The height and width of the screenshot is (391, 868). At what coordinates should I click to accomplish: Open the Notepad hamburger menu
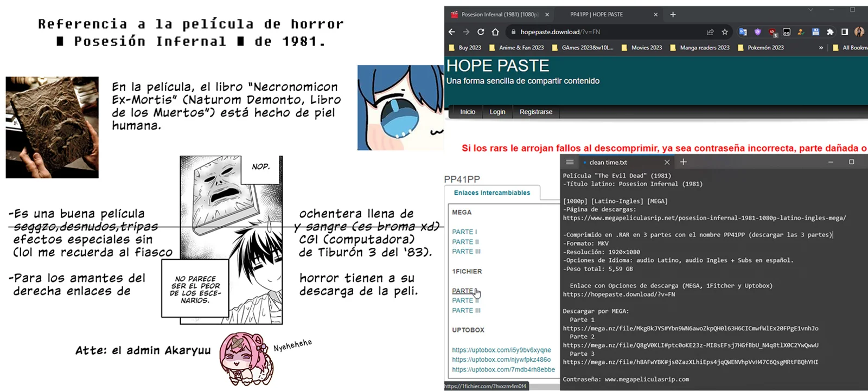[x=570, y=162]
